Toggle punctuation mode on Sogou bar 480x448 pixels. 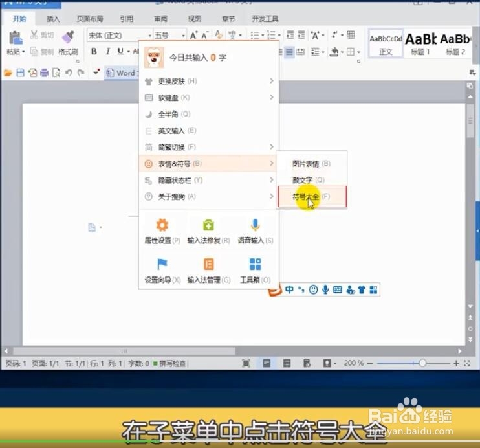(x=301, y=289)
